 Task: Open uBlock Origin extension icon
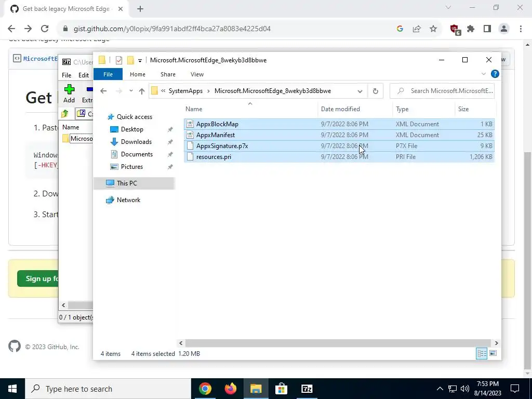point(455,30)
